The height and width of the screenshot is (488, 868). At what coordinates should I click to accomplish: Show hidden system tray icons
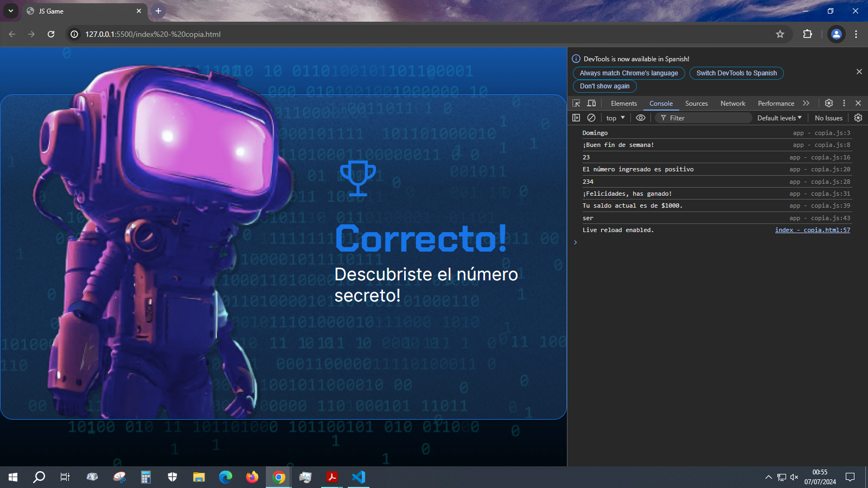(x=768, y=477)
